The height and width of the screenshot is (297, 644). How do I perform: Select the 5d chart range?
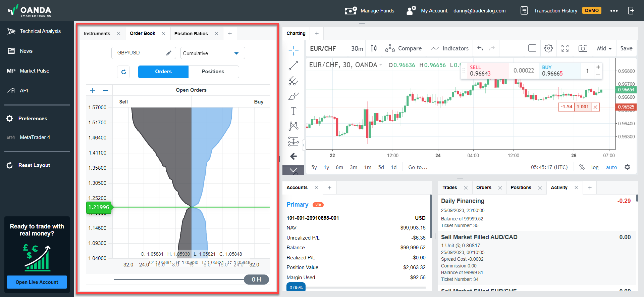pyautogui.click(x=381, y=167)
